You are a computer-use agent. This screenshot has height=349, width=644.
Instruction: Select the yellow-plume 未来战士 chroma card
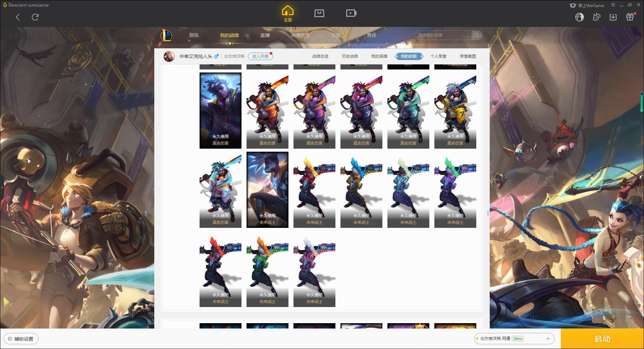314,190
